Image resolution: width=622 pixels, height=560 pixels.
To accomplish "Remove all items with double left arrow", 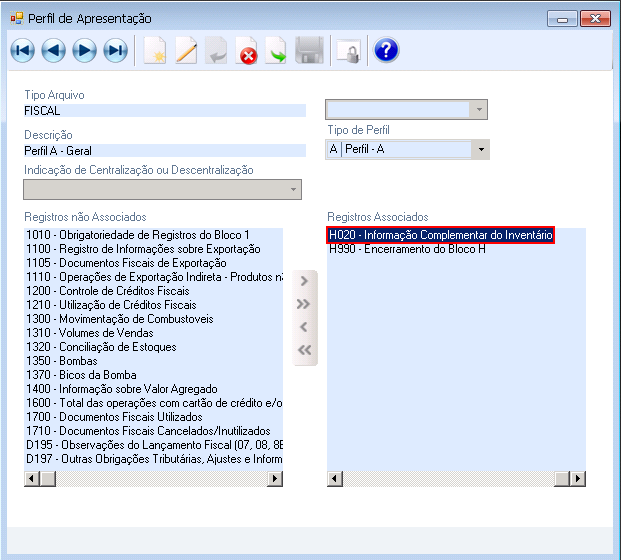I will coord(305,349).
